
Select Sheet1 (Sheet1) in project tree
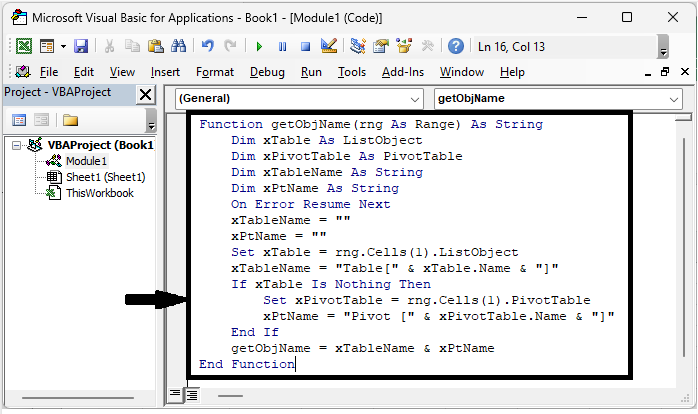pyautogui.click(x=106, y=177)
